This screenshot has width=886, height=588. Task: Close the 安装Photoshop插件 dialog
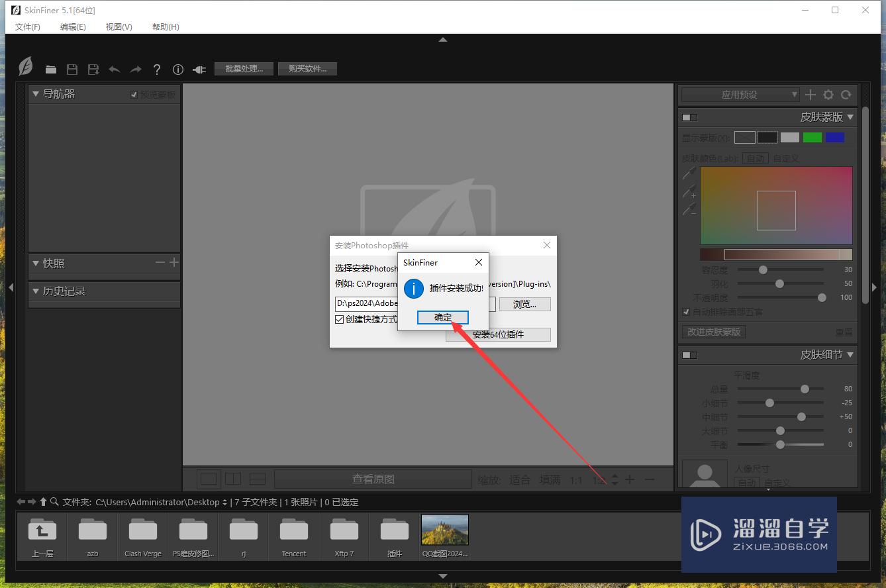point(547,245)
